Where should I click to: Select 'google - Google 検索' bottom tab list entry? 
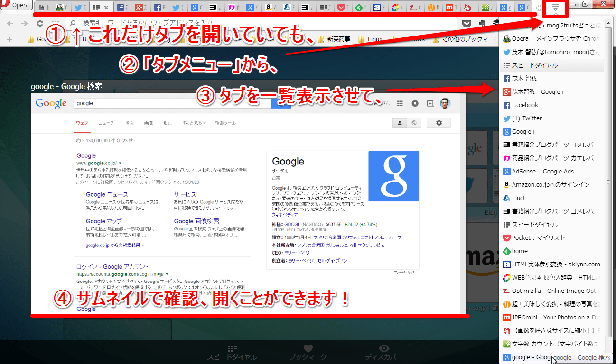(552, 357)
